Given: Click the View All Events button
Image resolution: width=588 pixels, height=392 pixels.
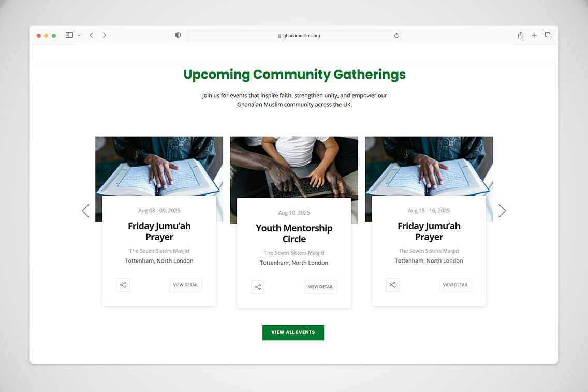Looking at the screenshot, I should [293, 333].
